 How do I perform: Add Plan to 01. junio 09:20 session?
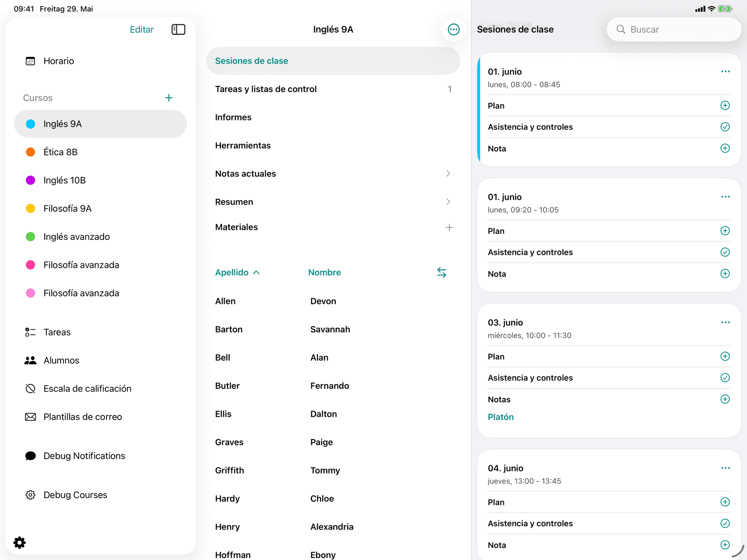point(725,231)
